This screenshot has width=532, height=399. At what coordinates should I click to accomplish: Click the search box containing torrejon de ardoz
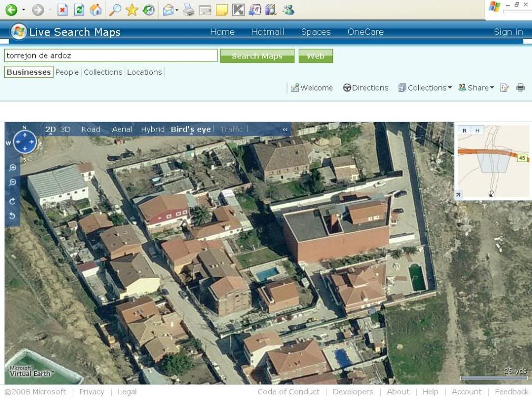coord(111,55)
